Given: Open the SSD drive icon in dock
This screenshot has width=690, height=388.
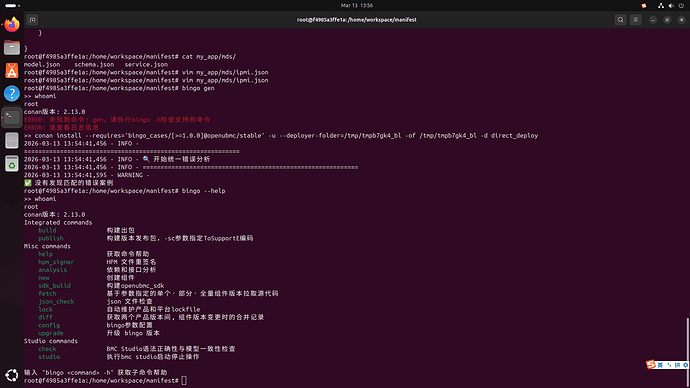Looking at the screenshot, I should coord(12,140).
